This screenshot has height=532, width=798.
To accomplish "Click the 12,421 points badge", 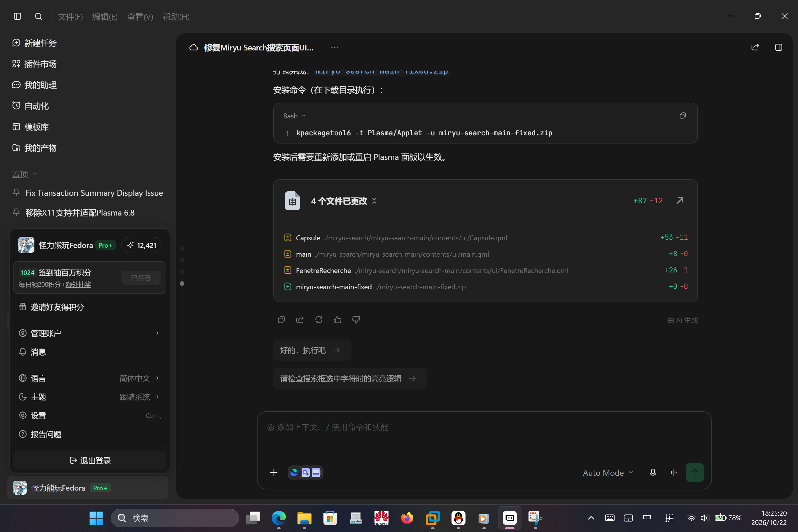I will (x=141, y=245).
